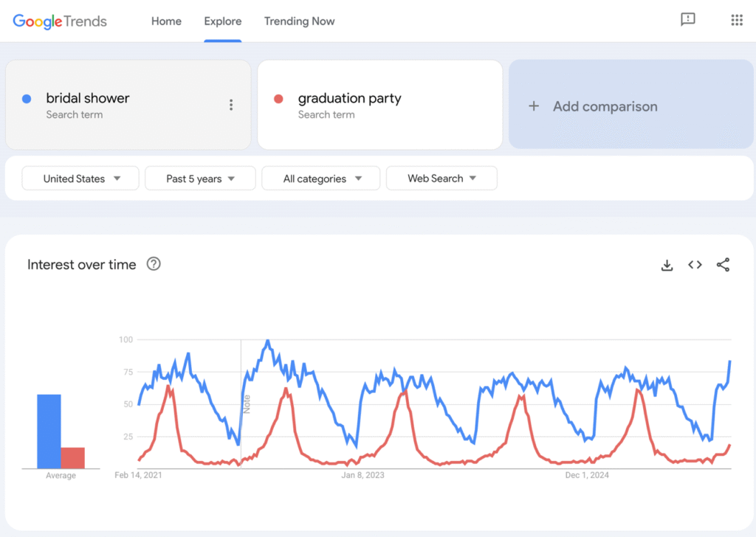Open options menu for bridal shower term
Screen dimensions: 756x537
coord(231,105)
